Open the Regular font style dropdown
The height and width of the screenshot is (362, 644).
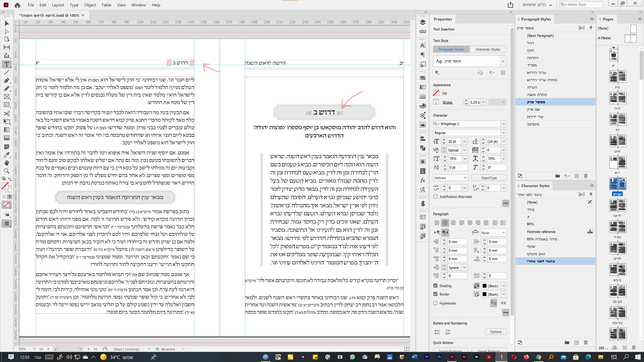point(503,133)
